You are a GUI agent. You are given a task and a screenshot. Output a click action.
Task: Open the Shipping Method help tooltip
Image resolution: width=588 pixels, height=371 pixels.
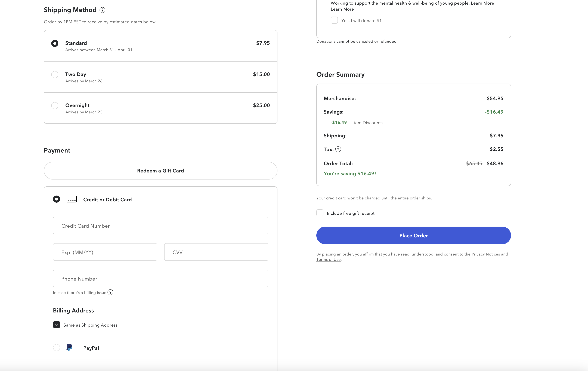click(103, 10)
